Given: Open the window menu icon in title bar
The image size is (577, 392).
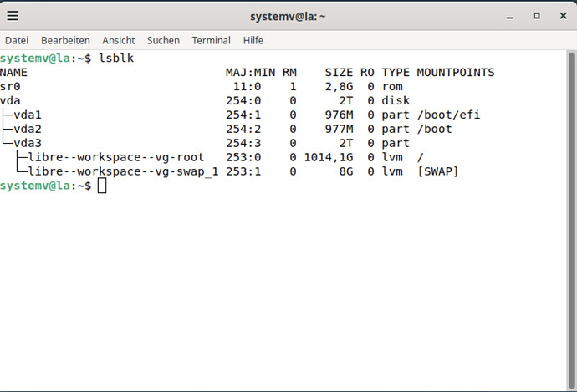Looking at the screenshot, I should [14, 16].
